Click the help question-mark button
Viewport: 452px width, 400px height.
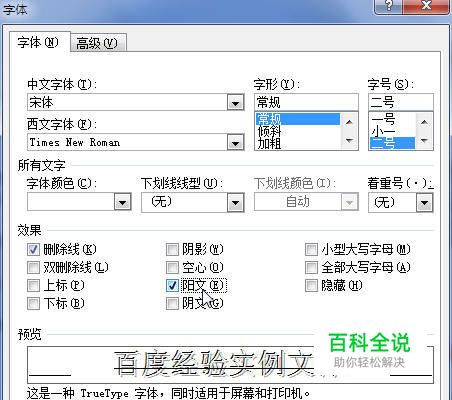point(389,6)
